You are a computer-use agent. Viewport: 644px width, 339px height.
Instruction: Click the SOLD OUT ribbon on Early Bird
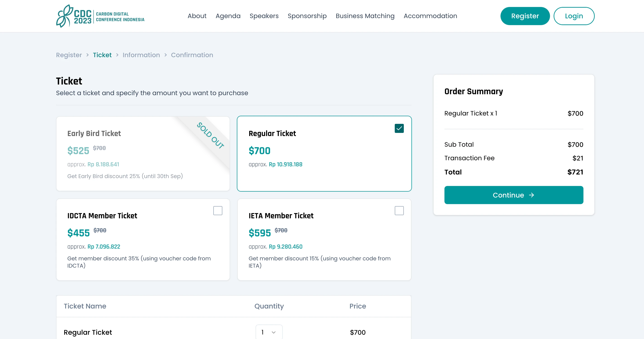pyautogui.click(x=210, y=136)
